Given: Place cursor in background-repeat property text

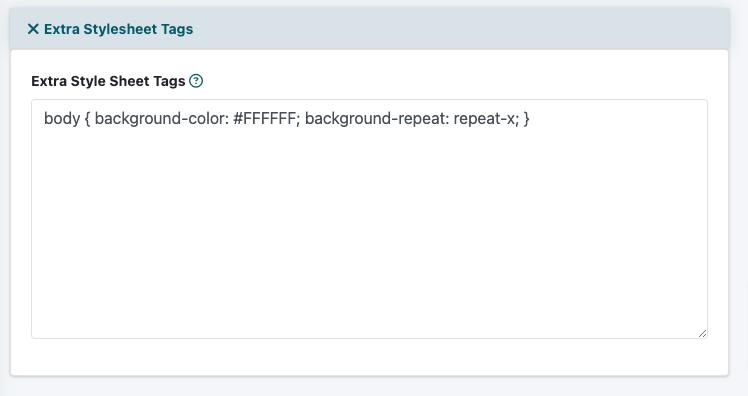Looking at the screenshot, I should [x=377, y=118].
